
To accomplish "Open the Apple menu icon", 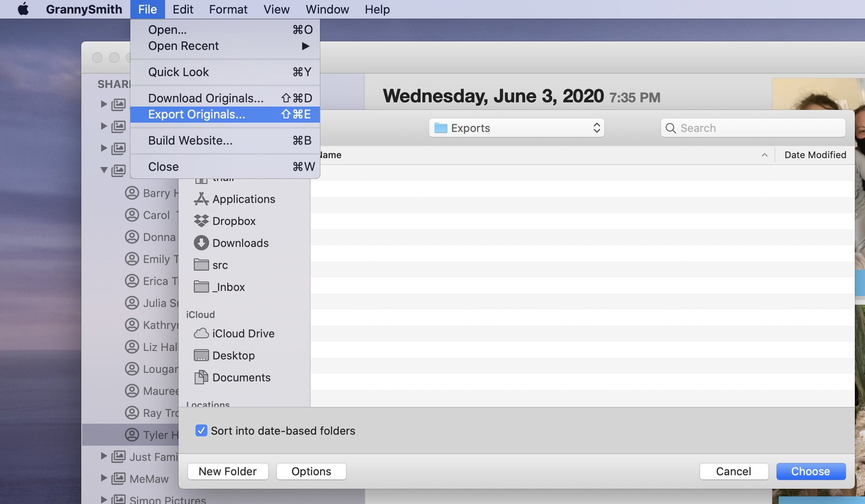I will tap(23, 9).
